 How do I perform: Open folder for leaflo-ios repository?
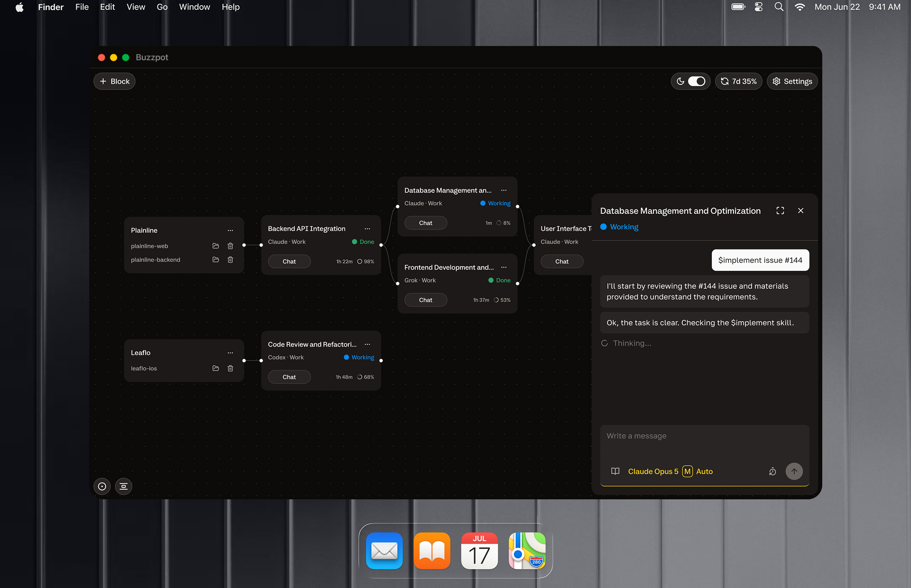215,368
